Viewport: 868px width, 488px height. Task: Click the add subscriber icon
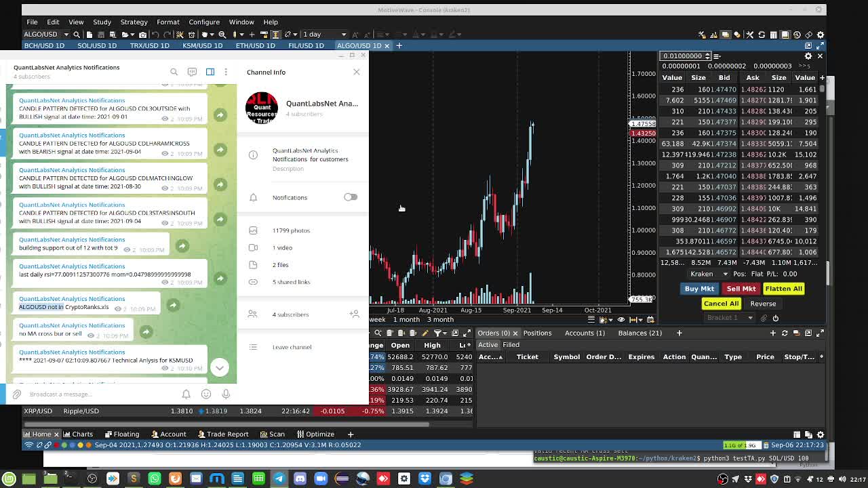[354, 314]
